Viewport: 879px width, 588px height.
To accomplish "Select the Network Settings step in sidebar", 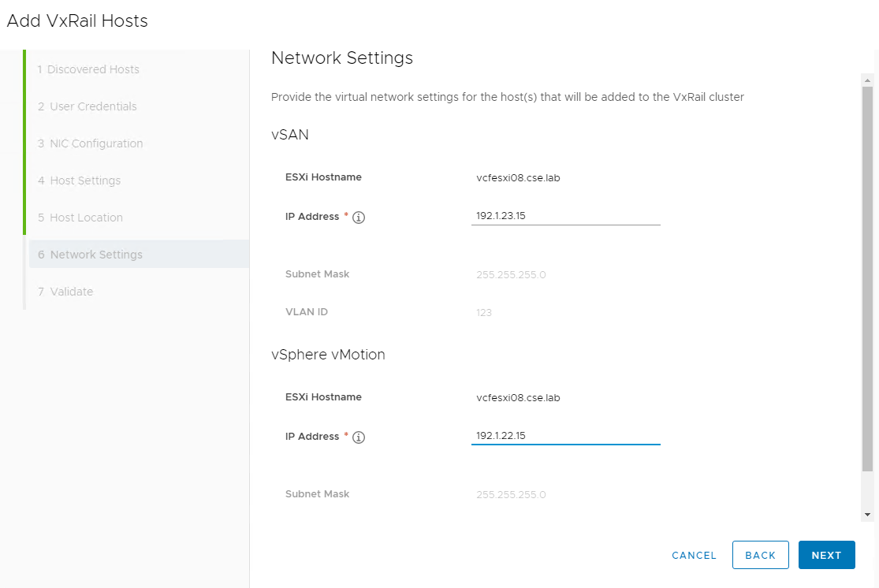I will (x=91, y=255).
